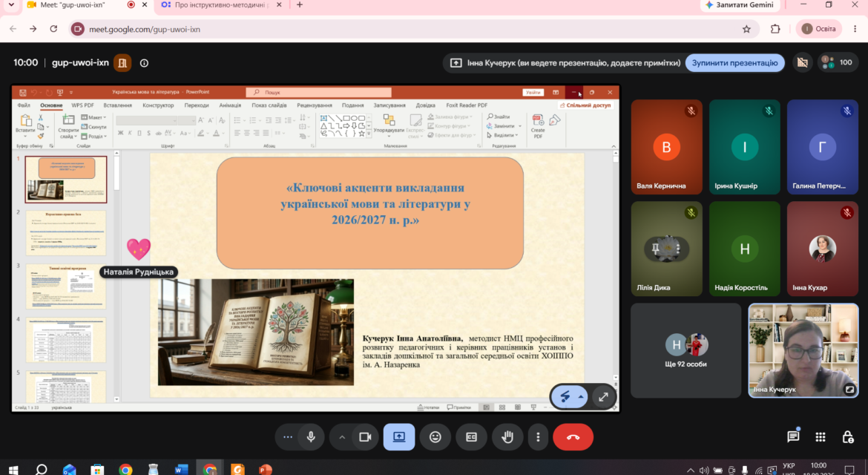Open the Переходи ribbon tab
Image resolution: width=868 pixels, height=475 pixels.
(x=197, y=105)
